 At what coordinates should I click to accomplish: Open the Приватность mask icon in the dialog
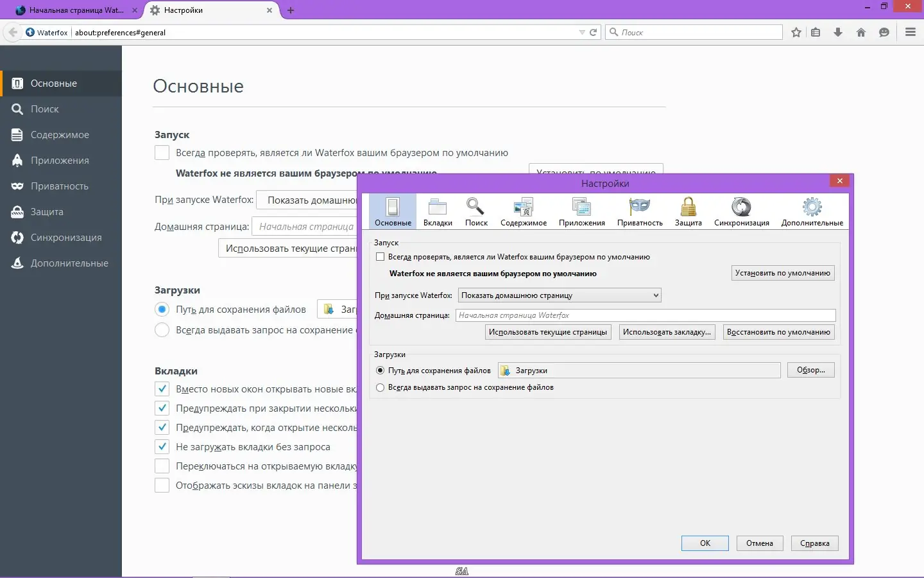(x=640, y=211)
